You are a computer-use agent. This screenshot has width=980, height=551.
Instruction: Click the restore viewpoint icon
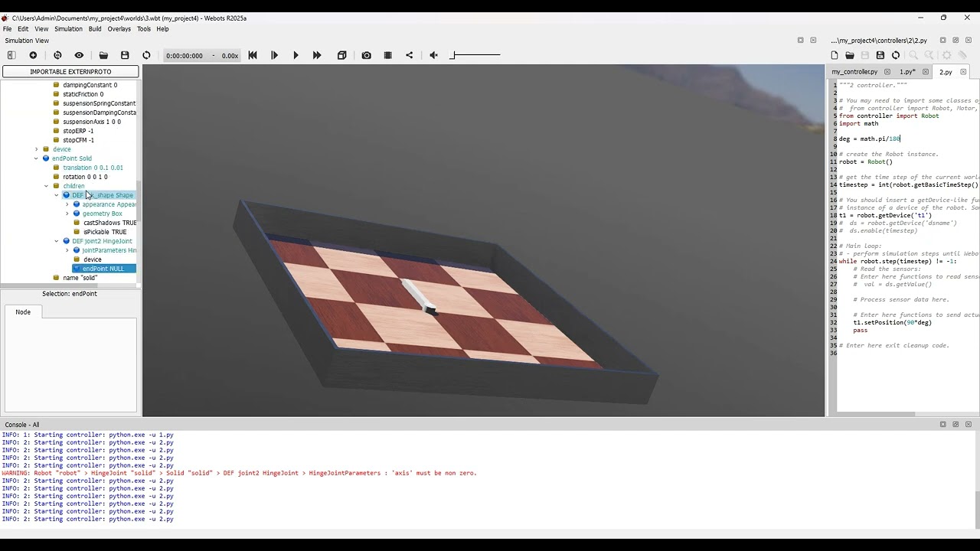[57, 55]
